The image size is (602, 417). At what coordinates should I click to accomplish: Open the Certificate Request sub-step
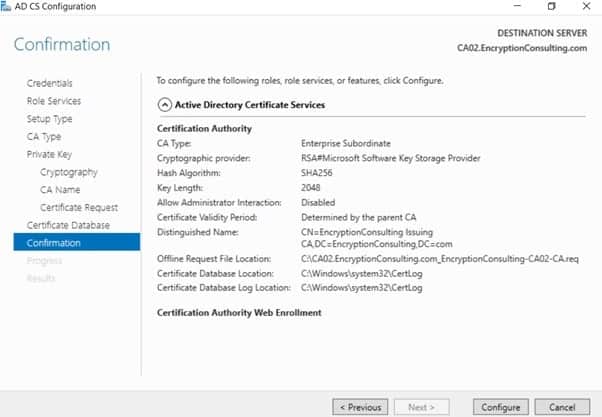(79, 208)
